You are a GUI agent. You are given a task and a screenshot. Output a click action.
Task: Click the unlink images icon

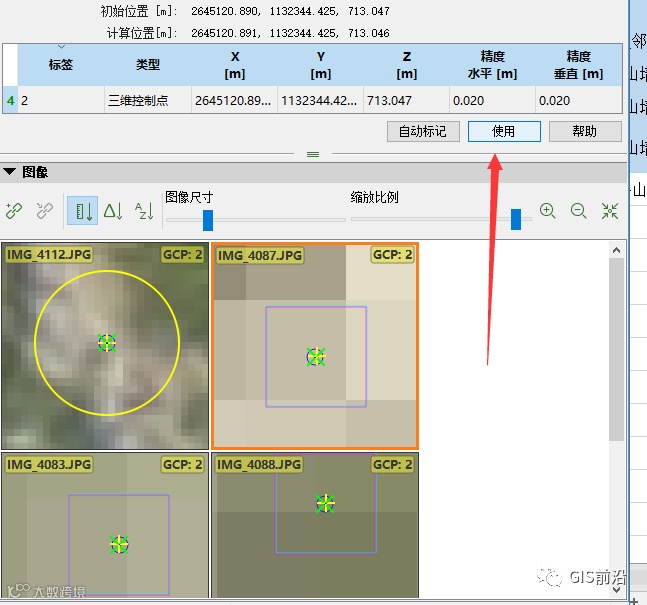45,211
